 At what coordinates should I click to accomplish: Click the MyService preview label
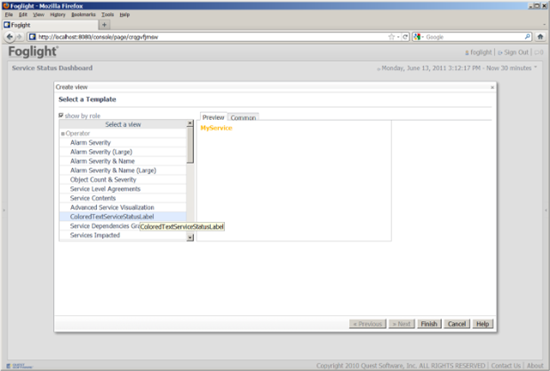[x=216, y=128]
